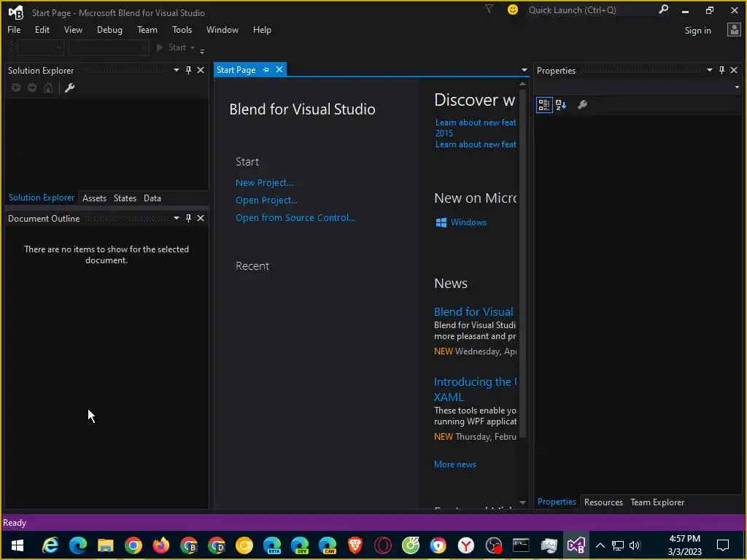This screenshot has width=747, height=560.
Task: Open the Blend for Visual news headline
Action: (473, 311)
